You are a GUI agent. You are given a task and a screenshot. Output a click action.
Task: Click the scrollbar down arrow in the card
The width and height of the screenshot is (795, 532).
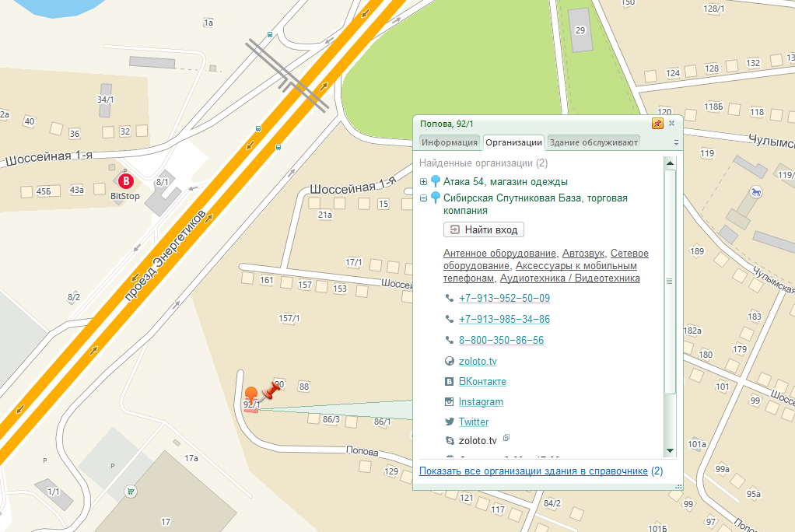670,450
